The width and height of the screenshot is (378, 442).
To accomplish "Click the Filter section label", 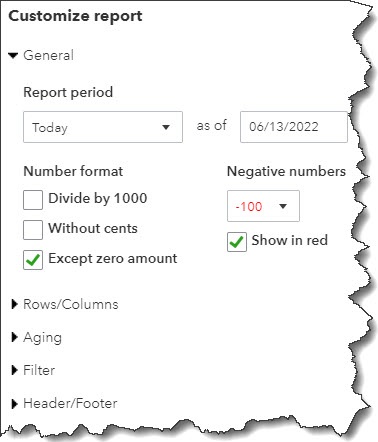I will click(39, 370).
